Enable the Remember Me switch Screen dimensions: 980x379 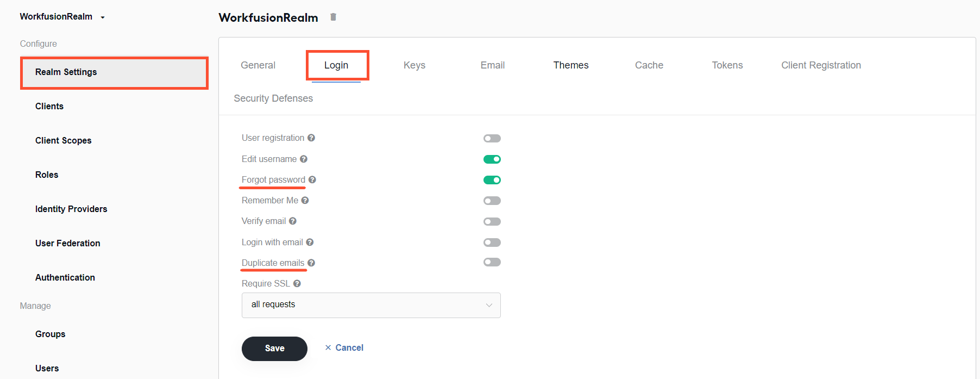[492, 201]
